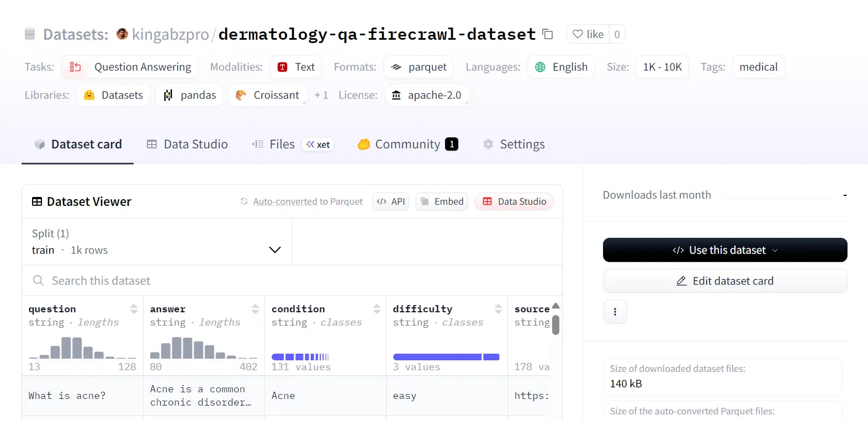
Task: Click the Datasets database icon at top left
Action: 30,34
